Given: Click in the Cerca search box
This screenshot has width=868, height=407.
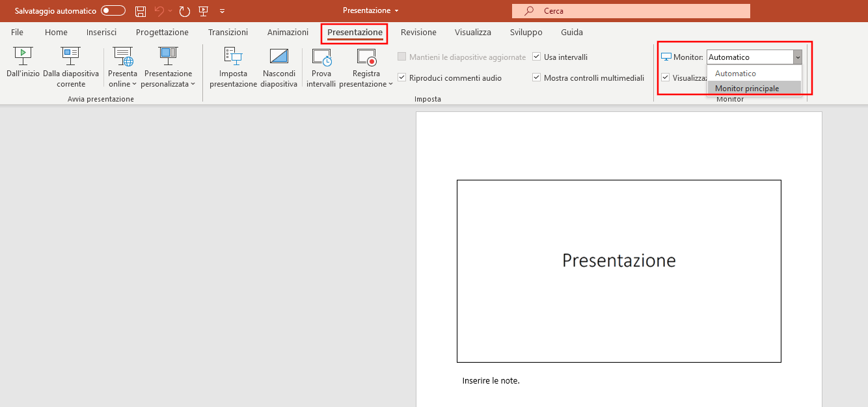Looking at the screenshot, I should (x=631, y=11).
